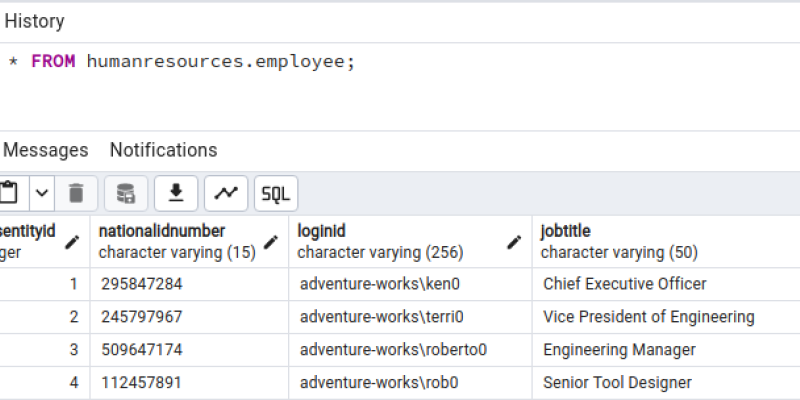Open the Notifications tab

coord(164,150)
